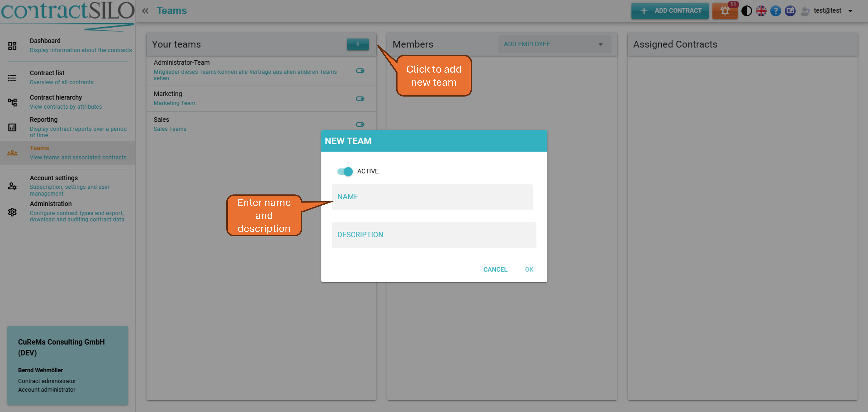Confirm the new team with OK

(529, 269)
